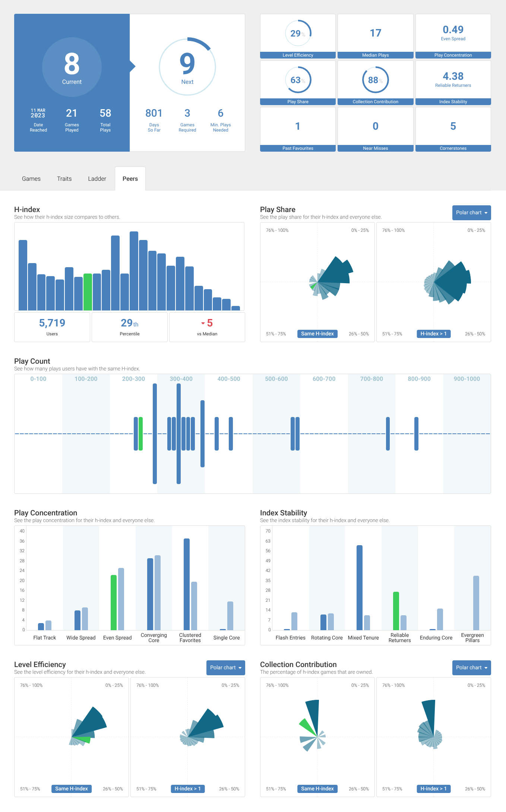
Task: Click H-index > 1 label under Collection Contribution
Action: click(x=434, y=789)
